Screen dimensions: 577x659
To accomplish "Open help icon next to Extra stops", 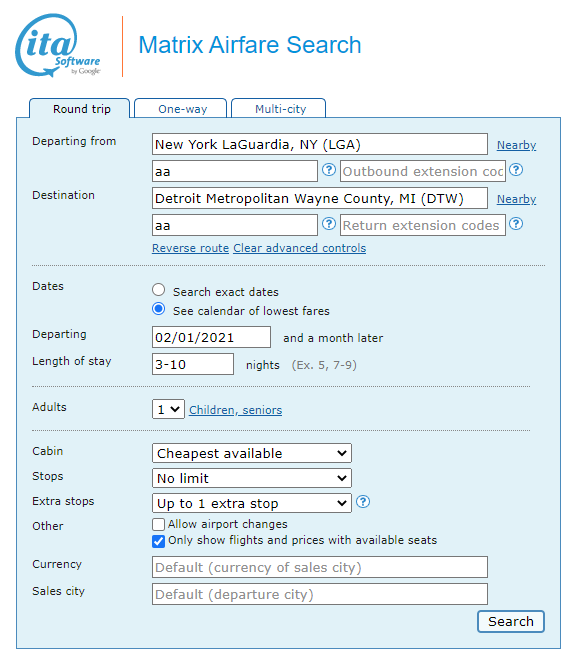I will click(x=363, y=502).
